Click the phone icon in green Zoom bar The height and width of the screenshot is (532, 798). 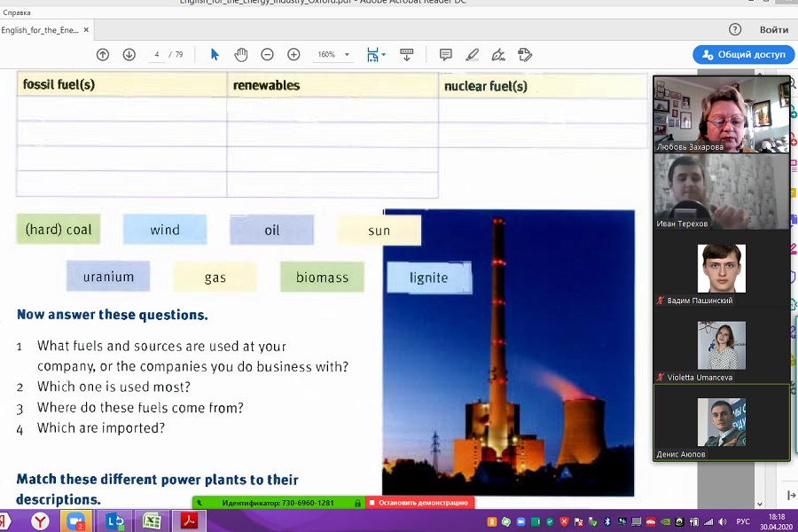(x=199, y=503)
